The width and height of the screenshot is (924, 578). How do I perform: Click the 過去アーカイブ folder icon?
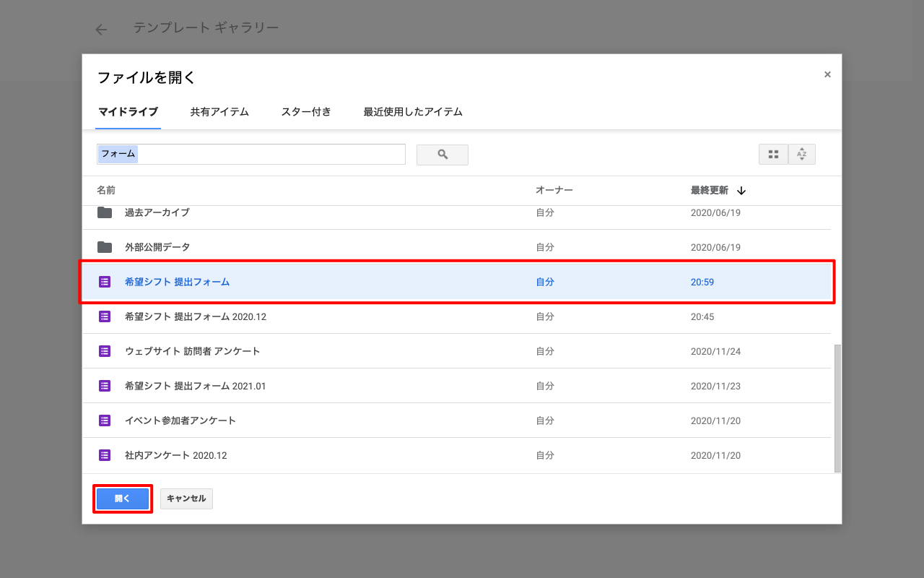click(105, 212)
